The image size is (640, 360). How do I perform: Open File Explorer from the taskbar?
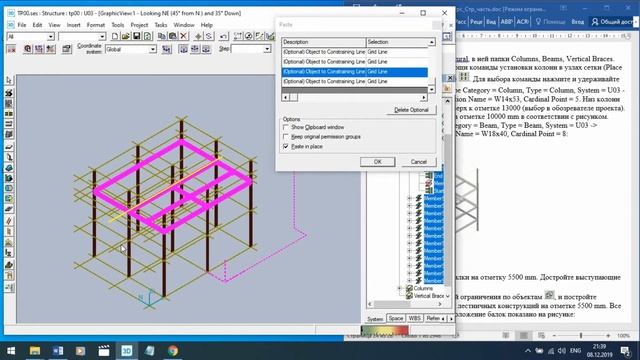point(35,351)
